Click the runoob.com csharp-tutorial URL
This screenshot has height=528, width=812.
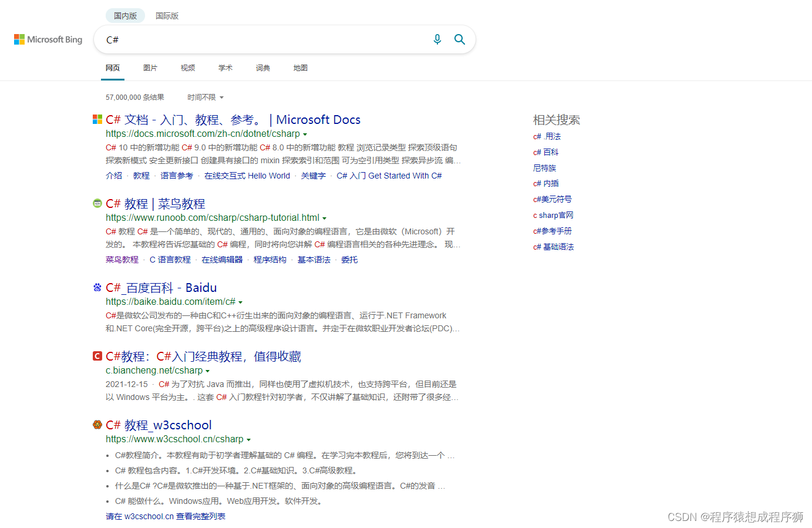pos(213,218)
